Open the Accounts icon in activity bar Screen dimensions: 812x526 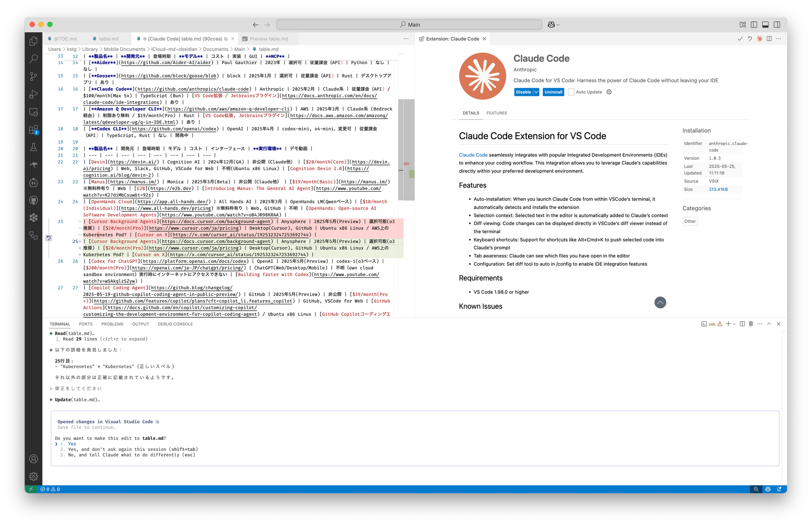pos(34,459)
